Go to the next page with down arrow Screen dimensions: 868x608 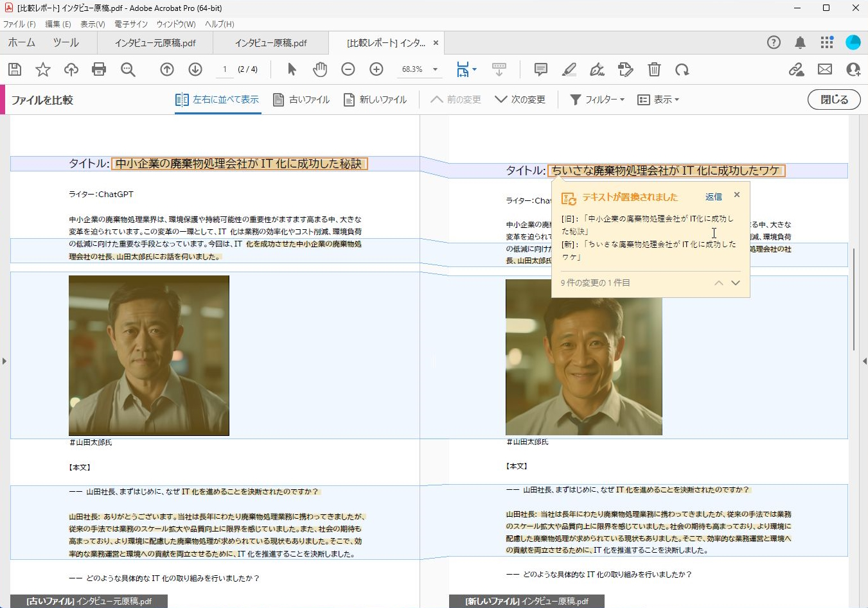pos(195,69)
